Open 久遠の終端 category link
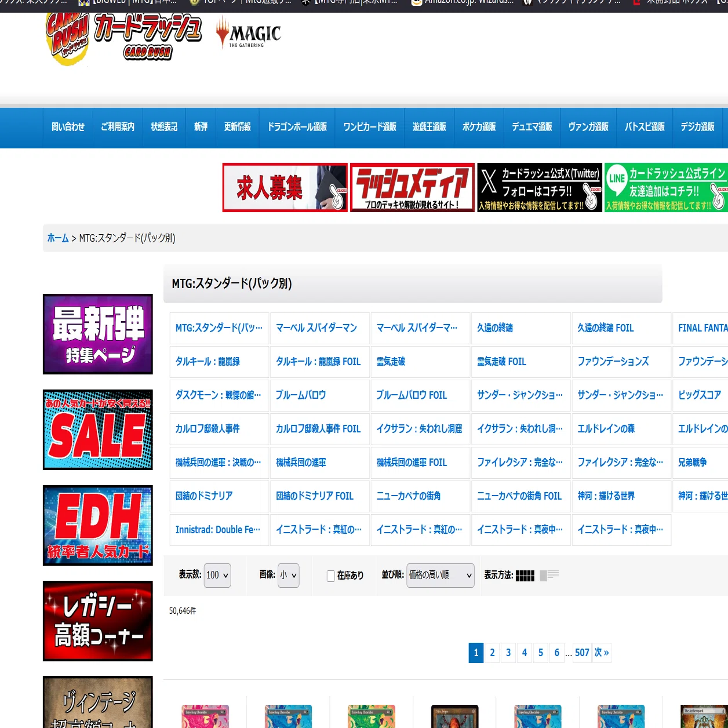The image size is (728, 728). (520, 328)
